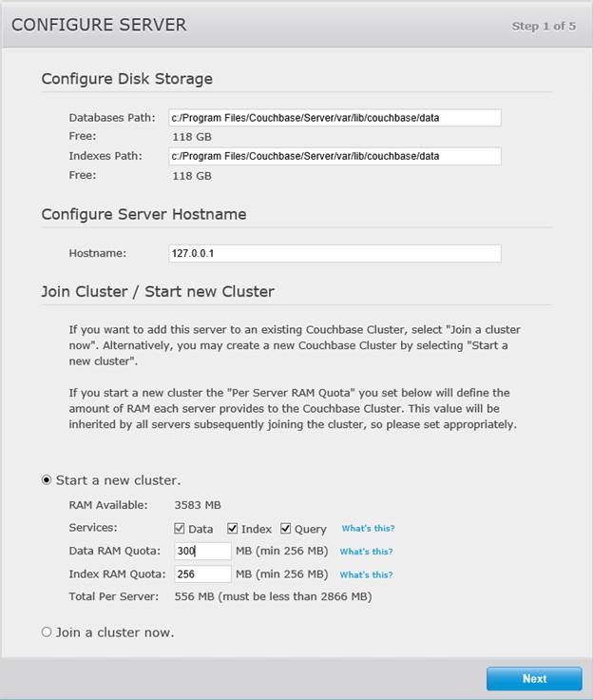Click the Data RAM Quota field containing 300

click(202, 551)
